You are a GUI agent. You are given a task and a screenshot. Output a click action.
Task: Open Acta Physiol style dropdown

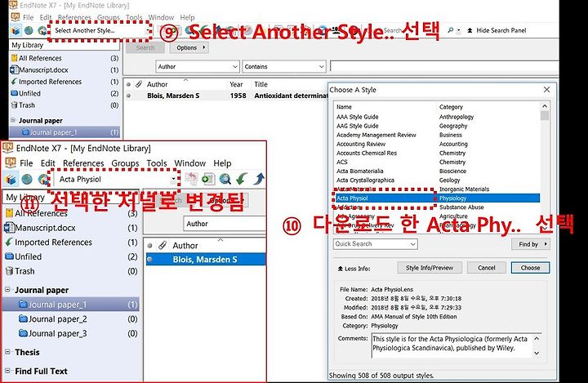coord(173,180)
